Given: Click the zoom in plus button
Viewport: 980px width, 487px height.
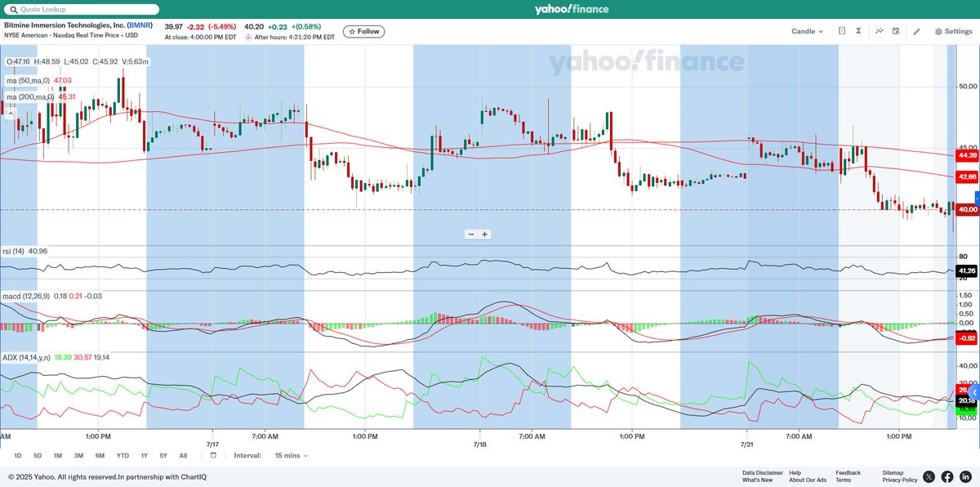Looking at the screenshot, I should click(x=484, y=235).
